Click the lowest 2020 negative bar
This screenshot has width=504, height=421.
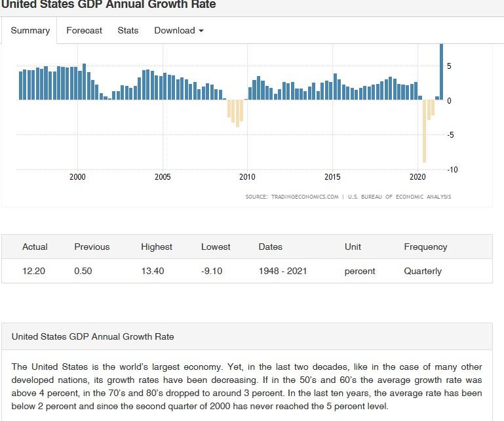[x=424, y=131]
